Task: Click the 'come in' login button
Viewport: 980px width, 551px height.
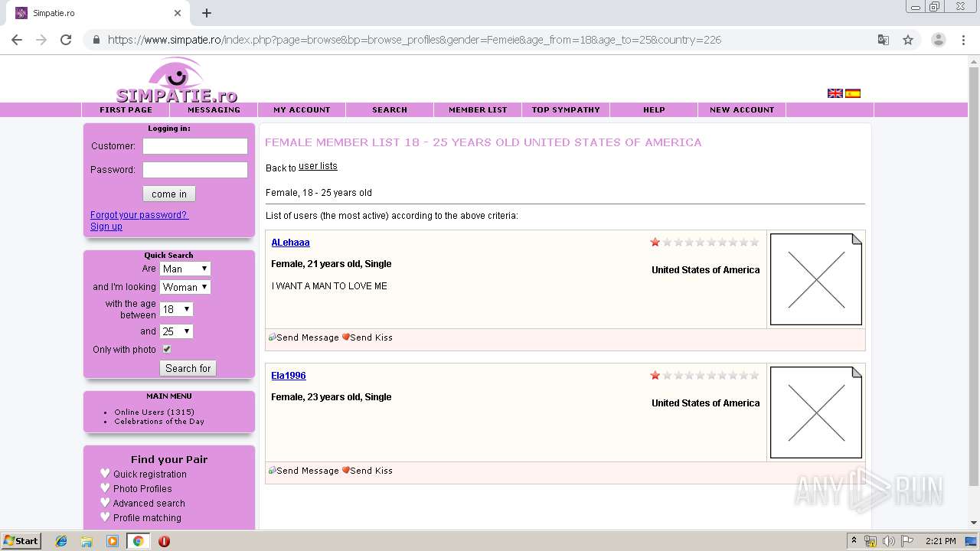Action: click(169, 194)
